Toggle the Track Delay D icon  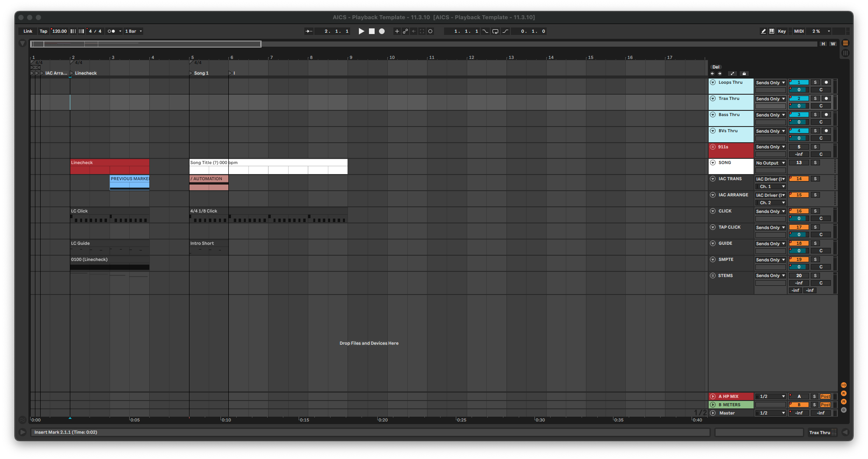(844, 410)
